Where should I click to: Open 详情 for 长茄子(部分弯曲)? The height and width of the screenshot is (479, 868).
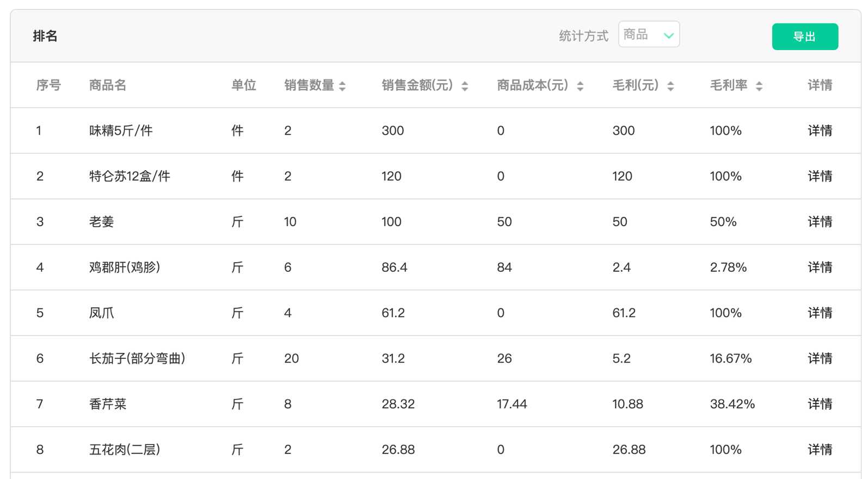[820, 359]
